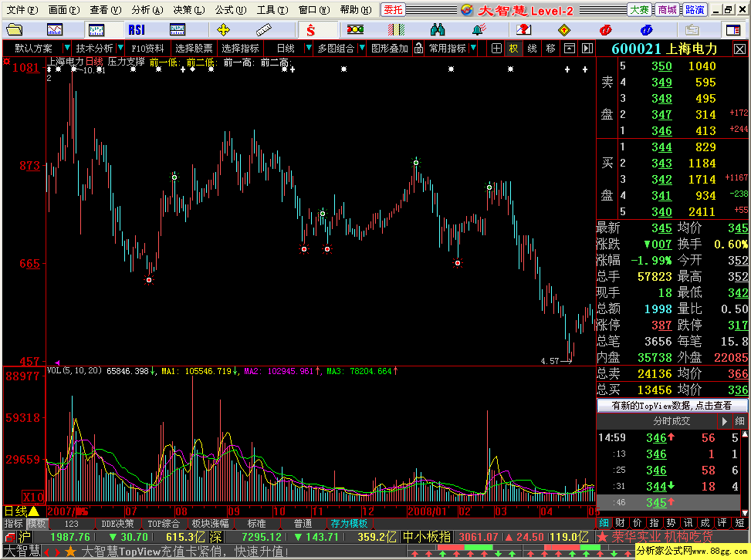Click the F10资料 button
This screenshot has height=560, width=751.
click(x=147, y=49)
